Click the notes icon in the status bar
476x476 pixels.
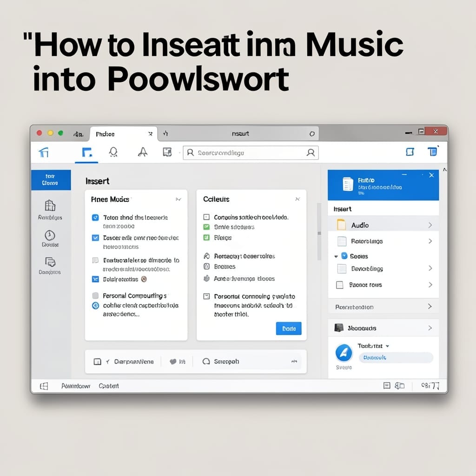tap(386, 385)
